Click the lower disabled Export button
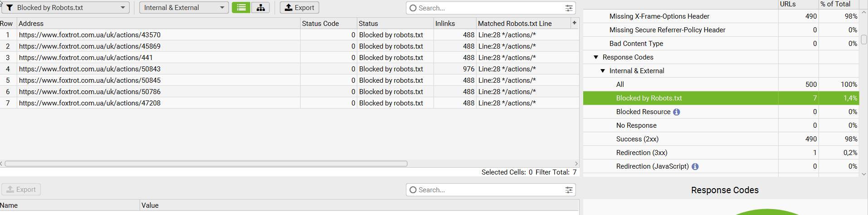This screenshot has height=215, width=868. 21,190
